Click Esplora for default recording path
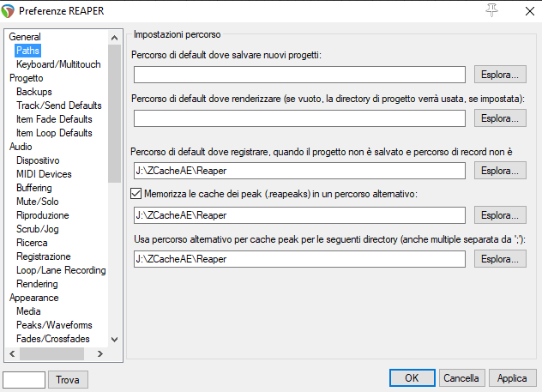This screenshot has height=392, width=542. click(500, 171)
